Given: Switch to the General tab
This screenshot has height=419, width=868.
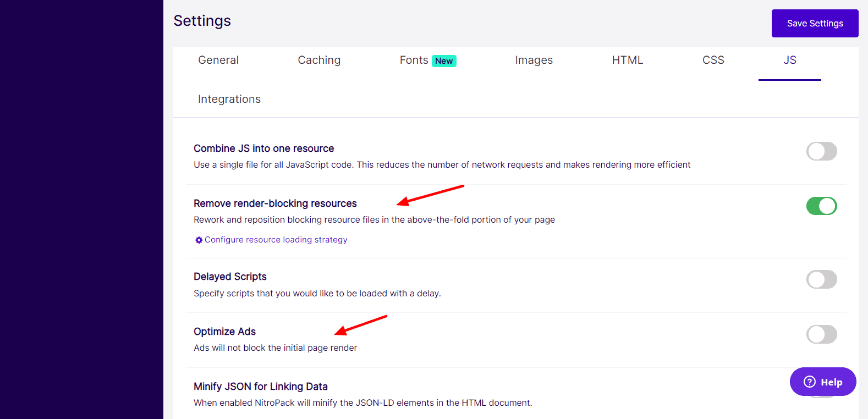Looking at the screenshot, I should [218, 60].
